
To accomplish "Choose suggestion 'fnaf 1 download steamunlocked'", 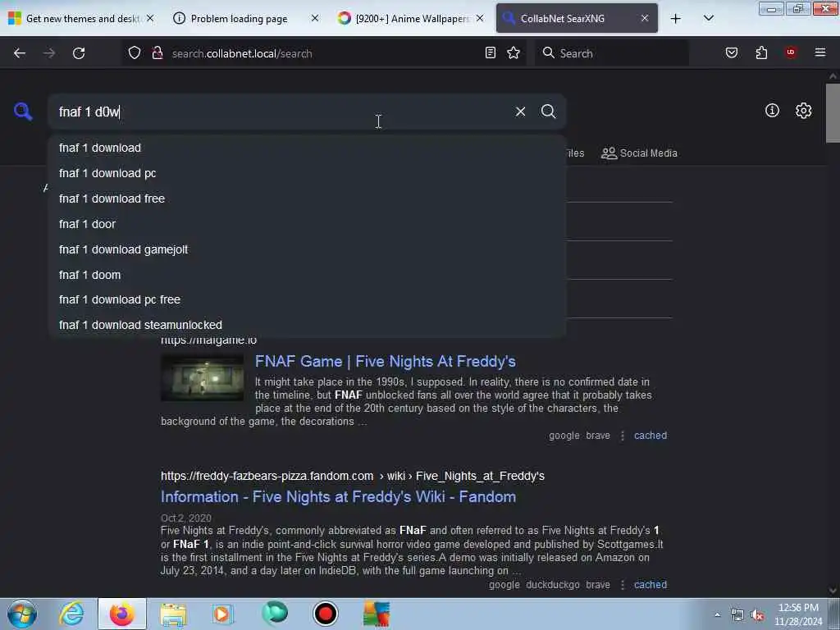I will click(307, 325).
